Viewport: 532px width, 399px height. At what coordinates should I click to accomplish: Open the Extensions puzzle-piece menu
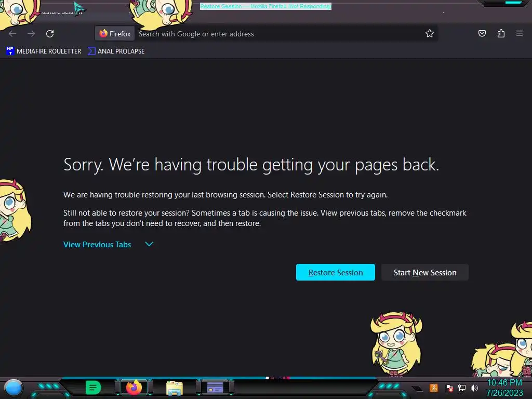point(501,33)
